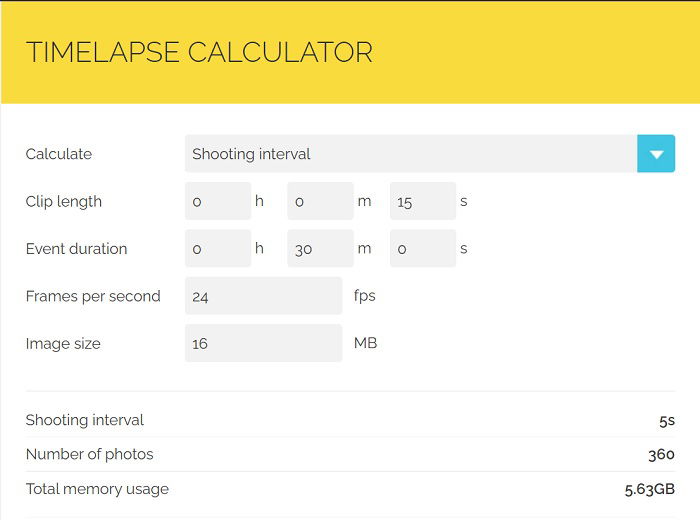Click the Calculate label
The width and height of the screenshot is (700, 520).
(59, 154)
